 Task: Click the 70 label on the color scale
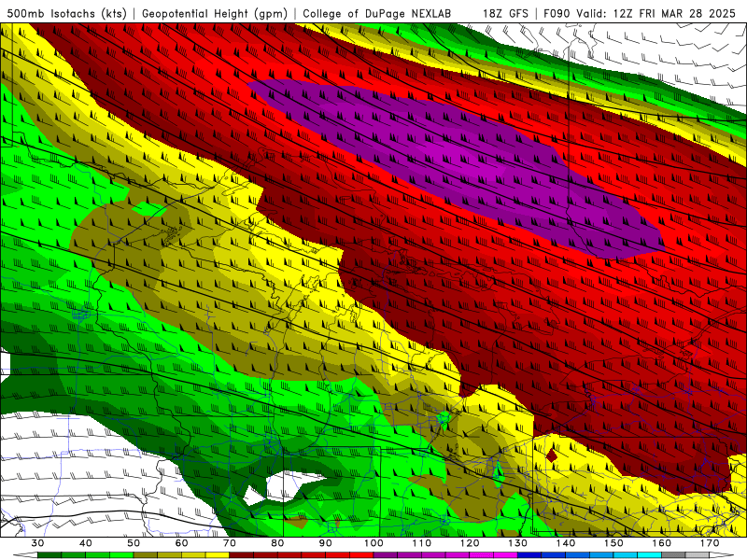[x=230, y=543]
